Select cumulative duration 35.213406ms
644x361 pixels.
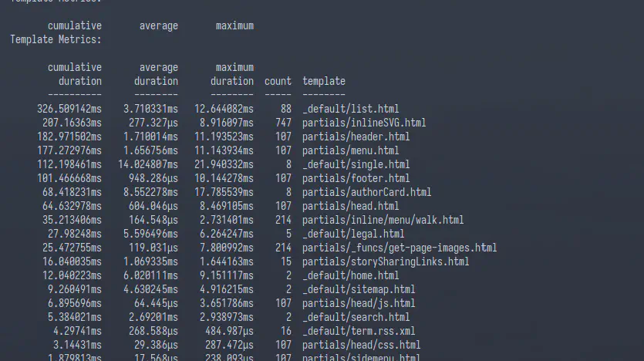(x=72, y=220)
